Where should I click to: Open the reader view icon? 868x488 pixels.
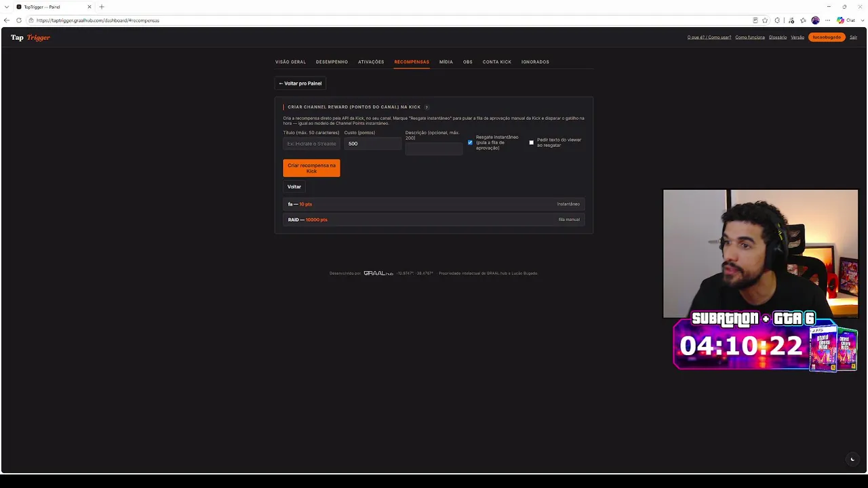755,20
